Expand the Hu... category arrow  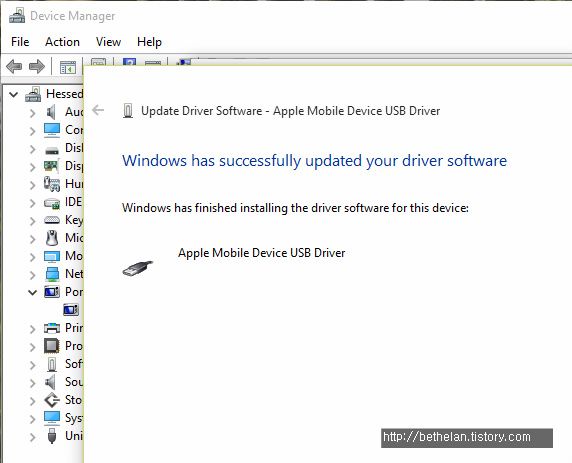click(32, 185)
